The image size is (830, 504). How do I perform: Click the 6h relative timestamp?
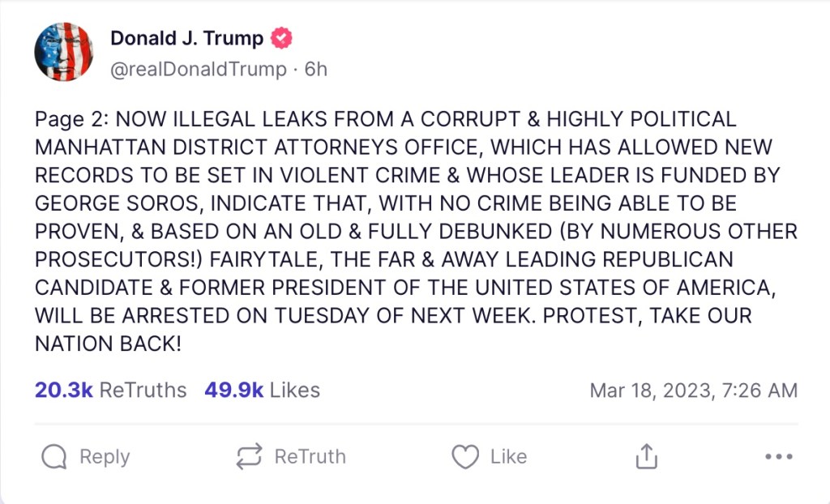tap(316, 70)
